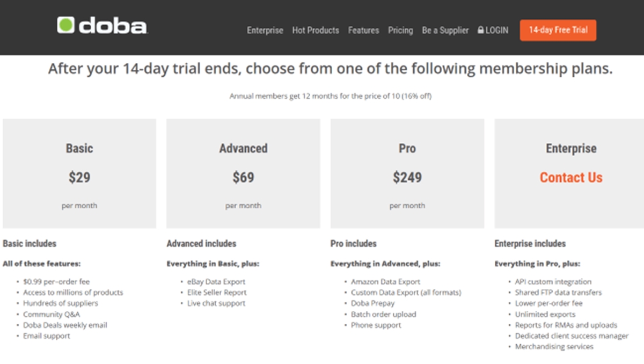Viewport: 644px width, 364px height.
Task: Choose the Pro $249 plan card
Action: pyautogui.click(x=407, y=173)
